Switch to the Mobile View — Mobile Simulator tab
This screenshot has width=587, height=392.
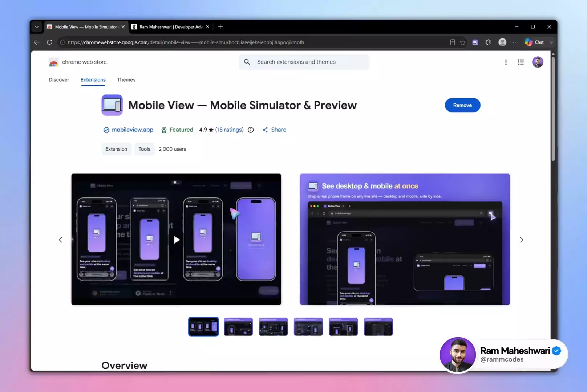86,27
